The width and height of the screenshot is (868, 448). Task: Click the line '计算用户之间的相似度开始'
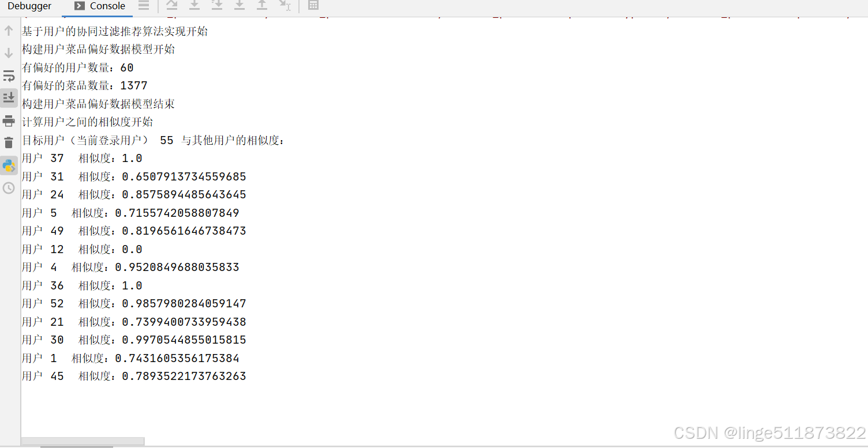click(x=88, y=122)
